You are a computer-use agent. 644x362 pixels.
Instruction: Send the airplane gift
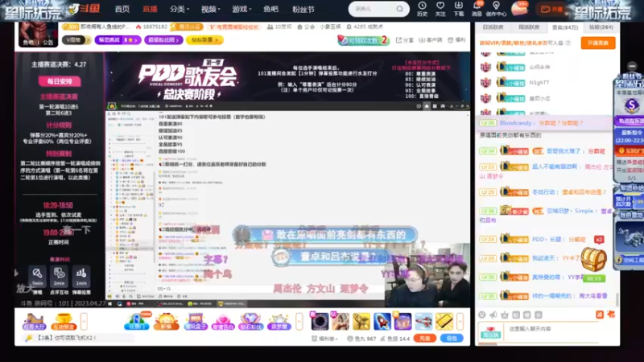pos(423,321)
